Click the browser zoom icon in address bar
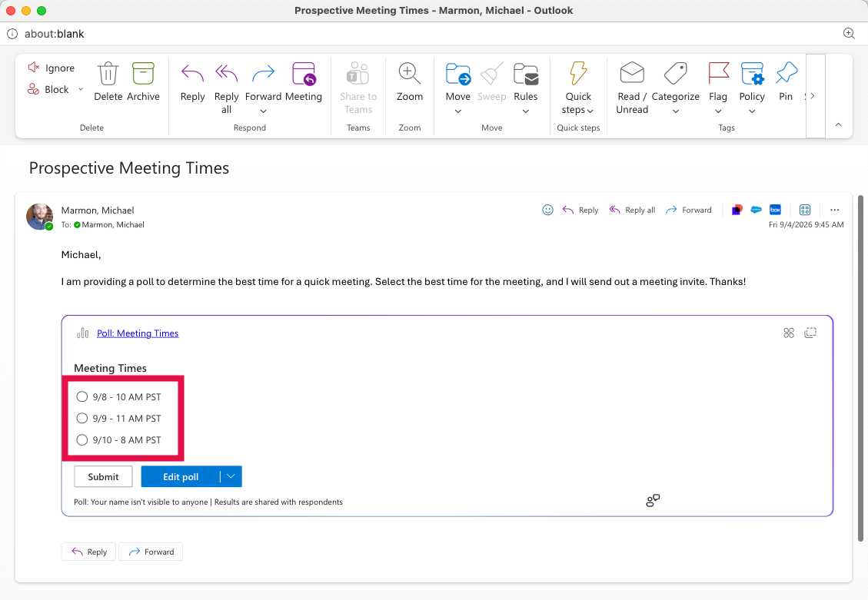This screenshot has width=868, height=600. [849, 34]
